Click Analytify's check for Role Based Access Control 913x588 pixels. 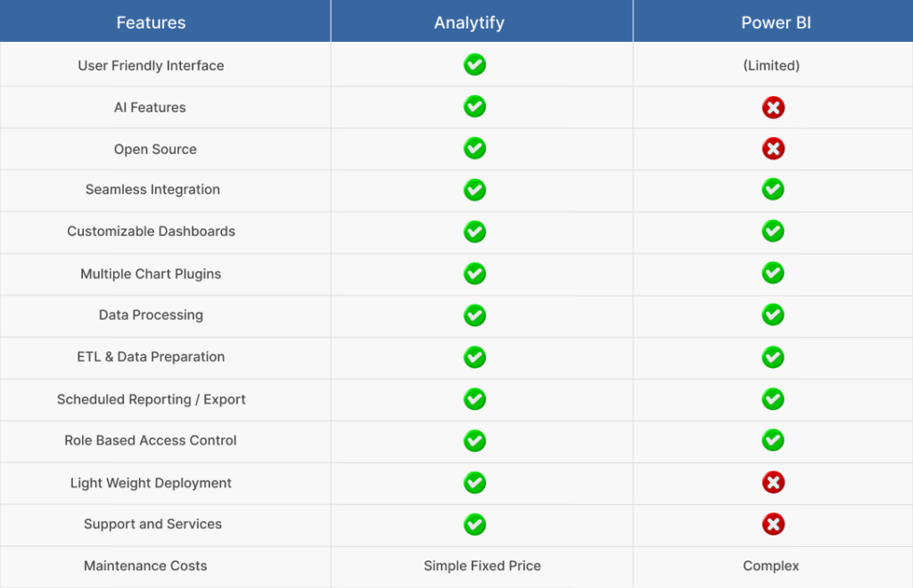474,441
